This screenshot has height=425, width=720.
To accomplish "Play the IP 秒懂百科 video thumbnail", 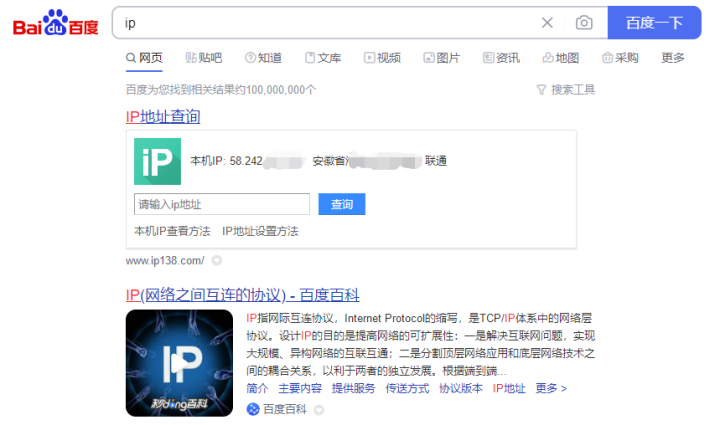I will click(180, 363).
